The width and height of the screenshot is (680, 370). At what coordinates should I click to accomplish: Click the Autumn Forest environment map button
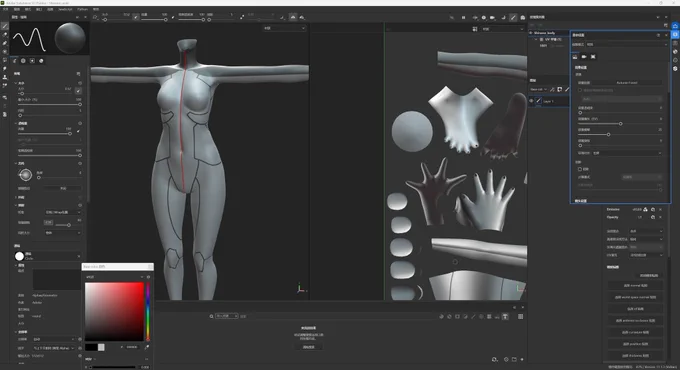click(627, 82)
